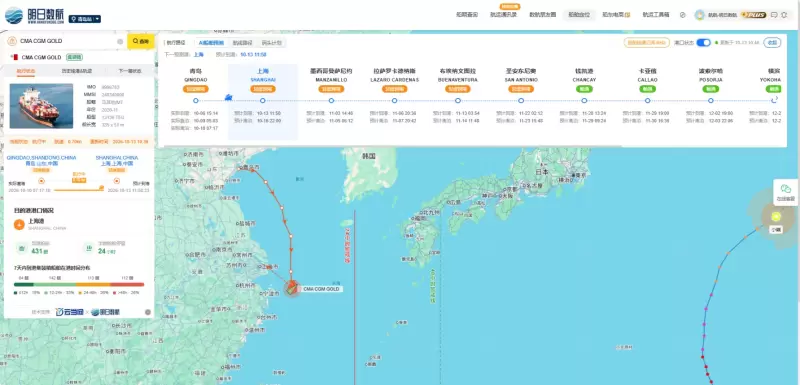Click the QINGDAO port timeline node
This screenshot has width=800, height=385.
tap(196, 100)
